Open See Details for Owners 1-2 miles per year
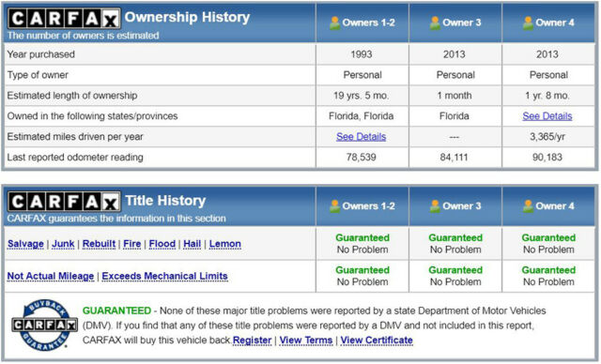 [361, 137]
